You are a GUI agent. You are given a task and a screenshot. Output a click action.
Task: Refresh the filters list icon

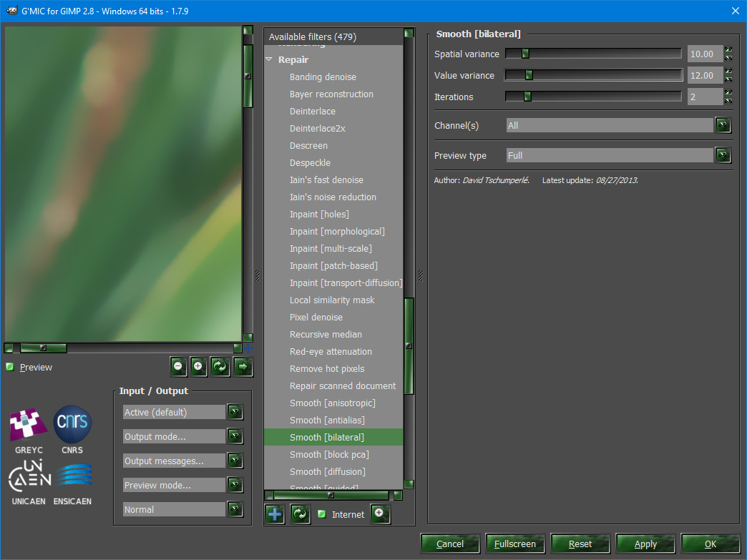(x=300, y=514)
